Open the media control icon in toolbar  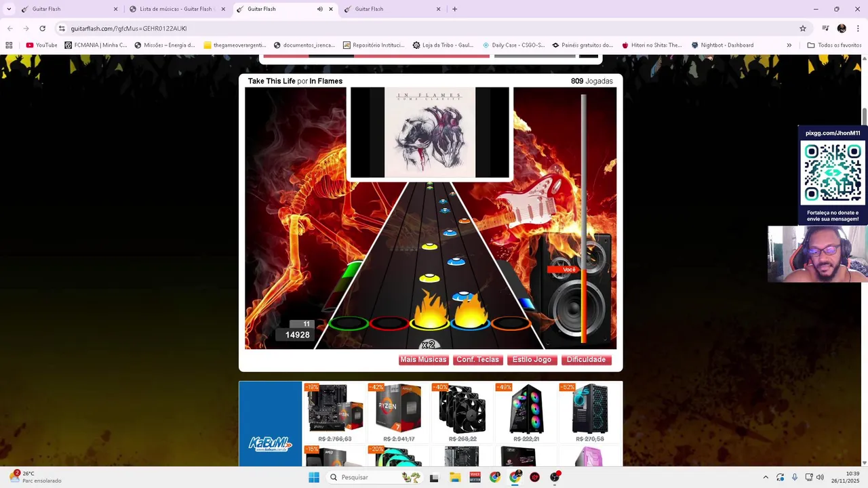[825, 28]
